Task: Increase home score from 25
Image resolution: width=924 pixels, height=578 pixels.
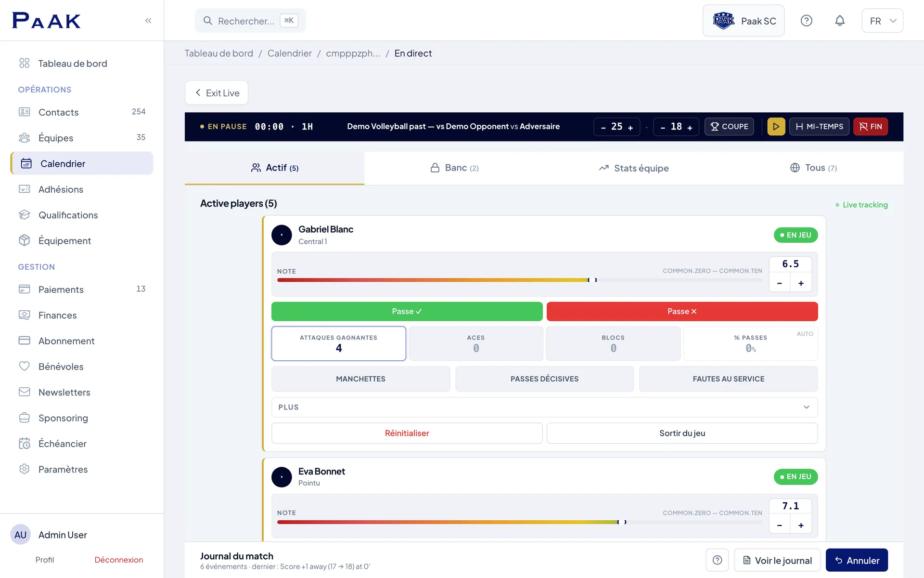Action: pyautogui.click(x=630, y=127)
